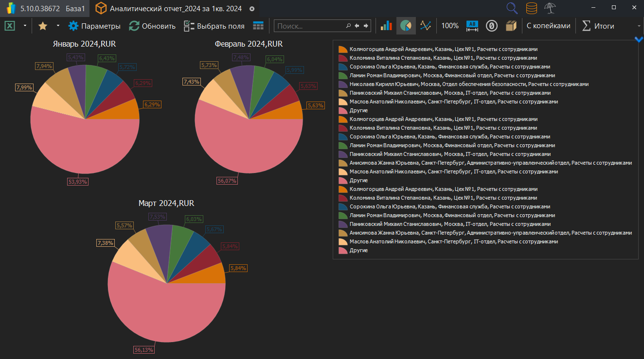
Task: Click the box package icon
Action: point(511,26)
